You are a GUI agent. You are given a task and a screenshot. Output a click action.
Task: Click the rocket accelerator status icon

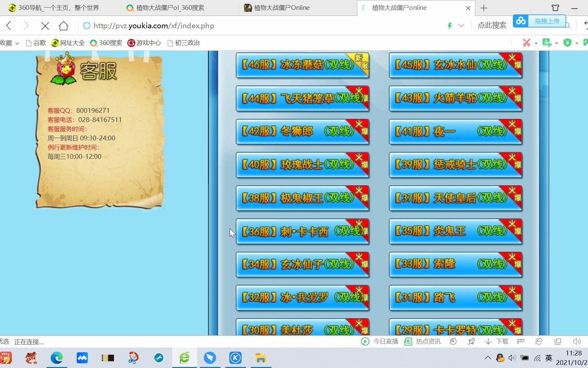[x=471, y=341]
